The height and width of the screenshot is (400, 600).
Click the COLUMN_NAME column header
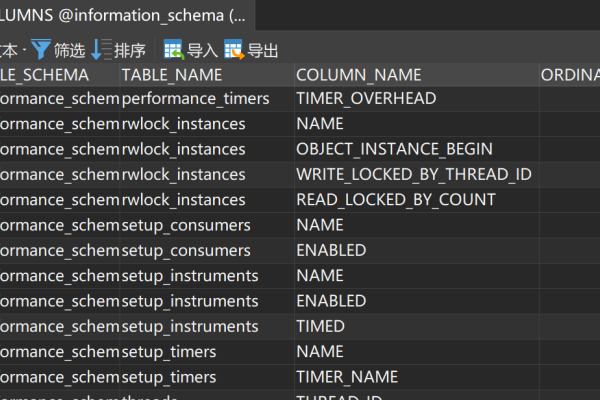pyautogui.click(x=358, y=75)
